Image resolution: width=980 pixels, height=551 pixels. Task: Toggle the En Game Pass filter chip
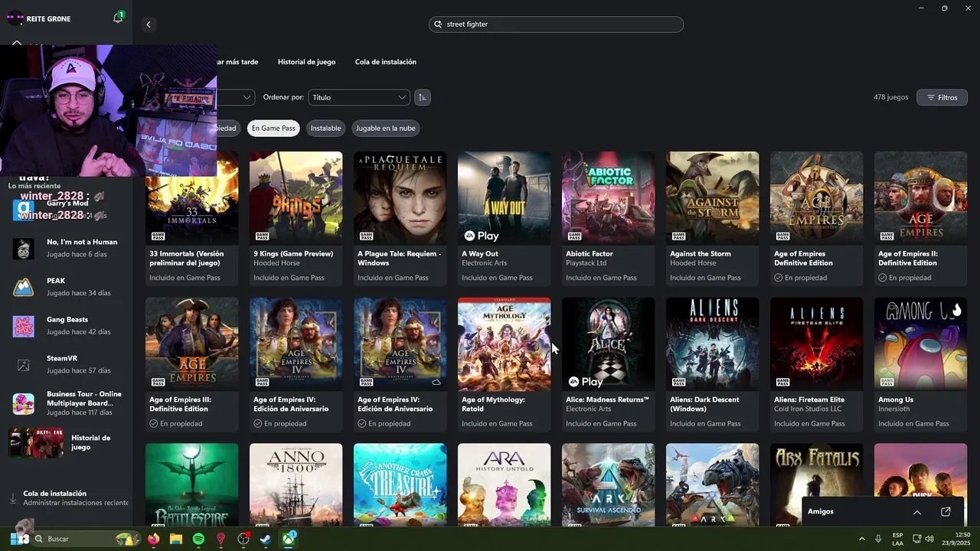click(x=273, y=129)
